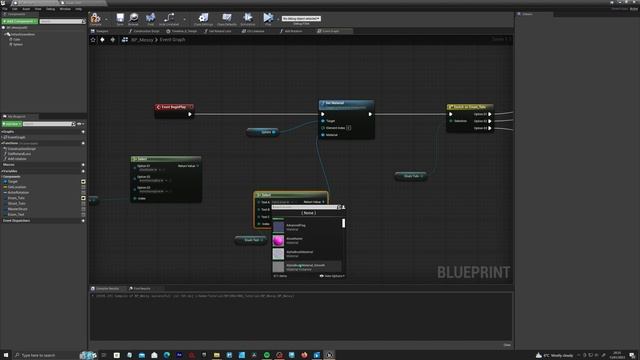Click the Unreal Engine icon in the taskbar

tap(329, 355)
